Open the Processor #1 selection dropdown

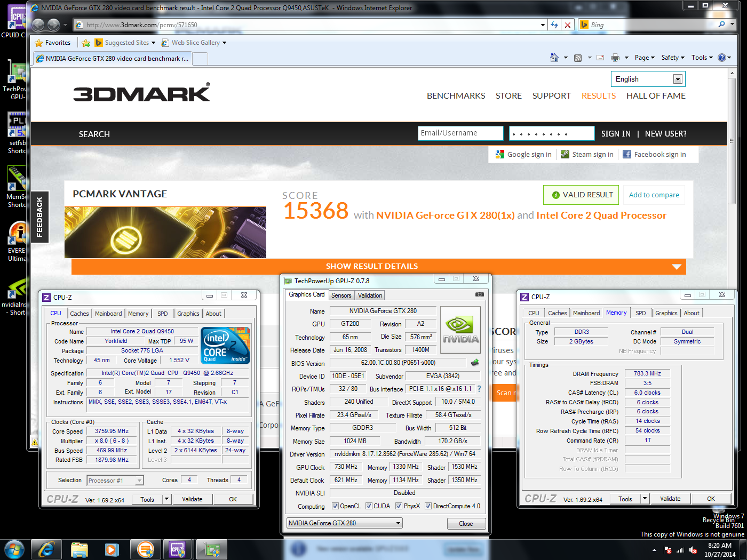click(x=115, y=481)
